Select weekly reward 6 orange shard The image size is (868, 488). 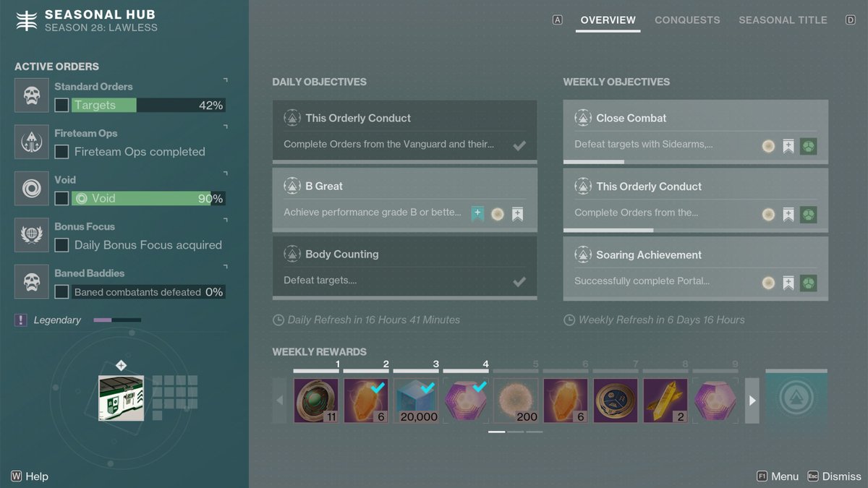[566, 401]
